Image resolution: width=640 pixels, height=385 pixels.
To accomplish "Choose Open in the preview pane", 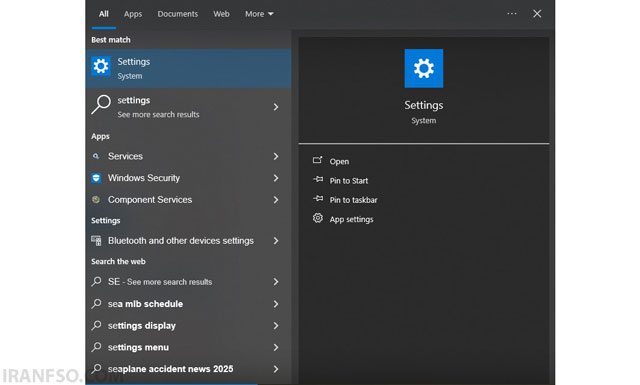I will [339, 161].
